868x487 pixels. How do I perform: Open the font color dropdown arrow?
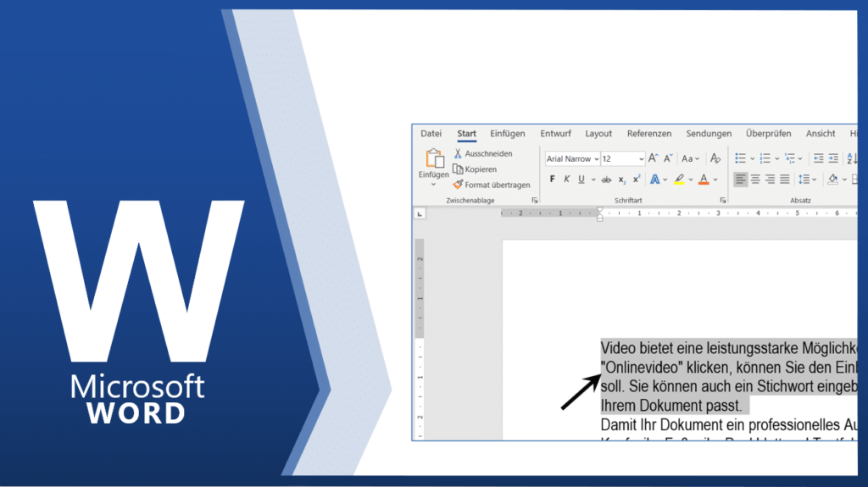(715, 180)
